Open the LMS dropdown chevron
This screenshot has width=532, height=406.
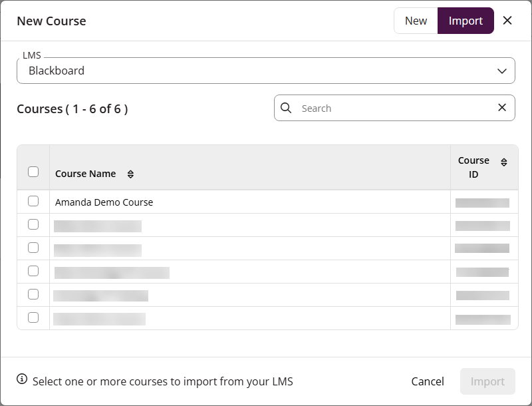coord(503,70)
